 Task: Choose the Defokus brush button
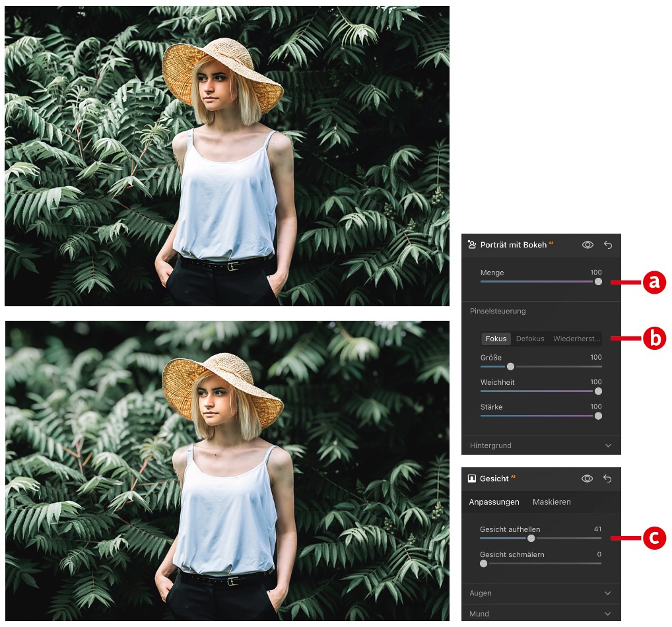point(530,339)
